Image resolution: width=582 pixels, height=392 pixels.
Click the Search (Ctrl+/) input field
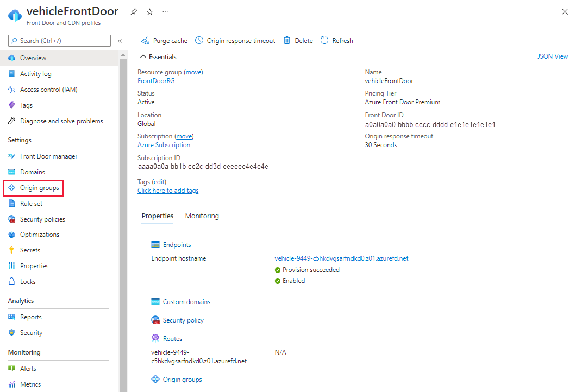point(59,40)
